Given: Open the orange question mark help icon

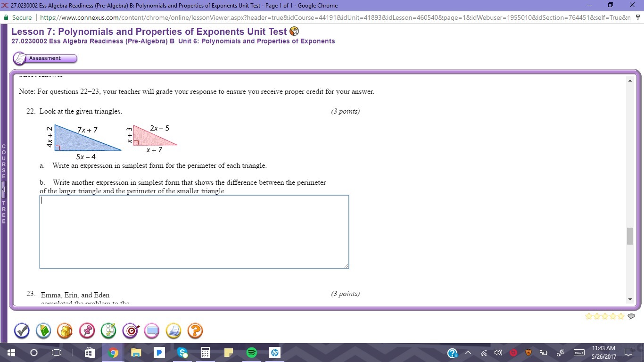Looking at the screenshot, I should click(195, 331).
